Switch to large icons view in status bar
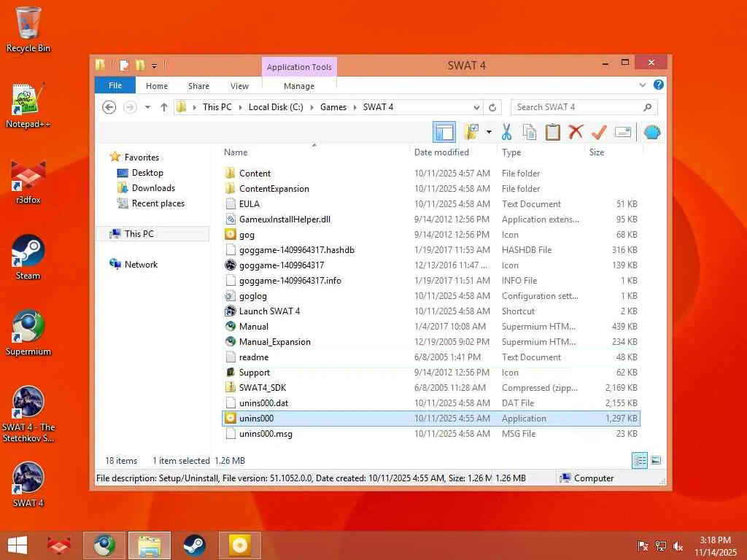The image size is (747, 560). click(656, 460)
